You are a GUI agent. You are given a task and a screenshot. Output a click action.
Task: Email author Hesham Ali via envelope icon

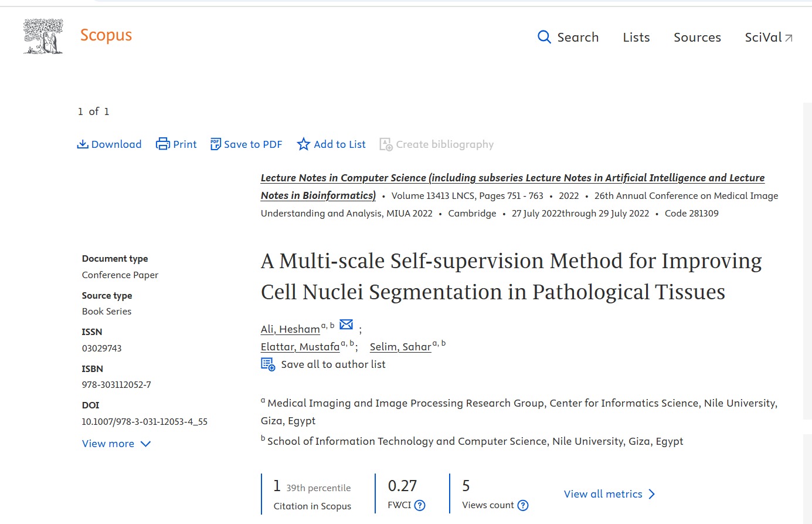click(x=346, y=324)
